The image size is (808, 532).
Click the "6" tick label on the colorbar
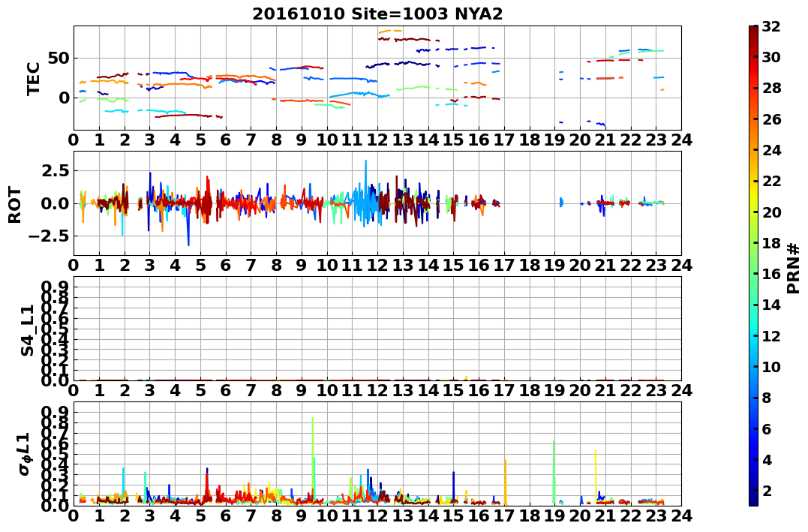coord(767,428)
